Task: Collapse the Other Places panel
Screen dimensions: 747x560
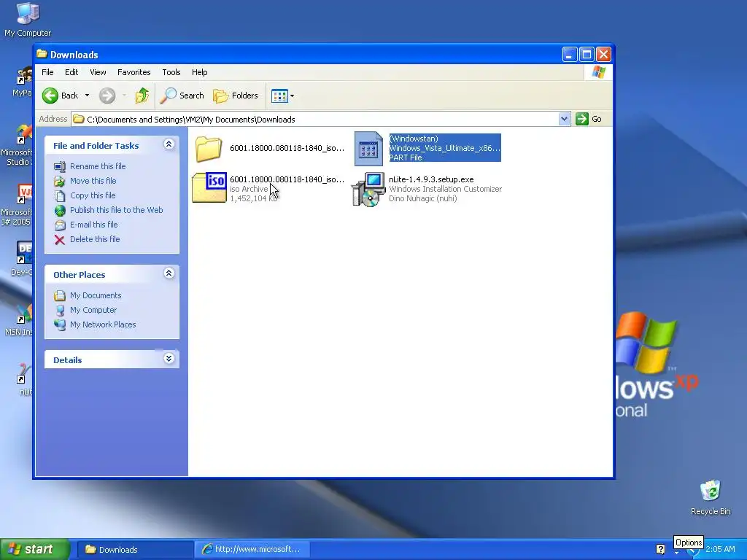Action: click(169, 273)
